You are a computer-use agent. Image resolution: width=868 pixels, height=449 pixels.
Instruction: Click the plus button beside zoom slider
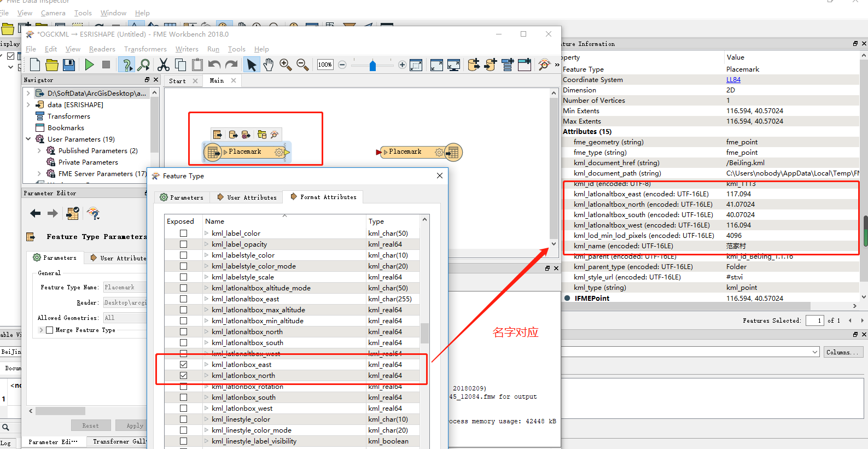point(402,65)
